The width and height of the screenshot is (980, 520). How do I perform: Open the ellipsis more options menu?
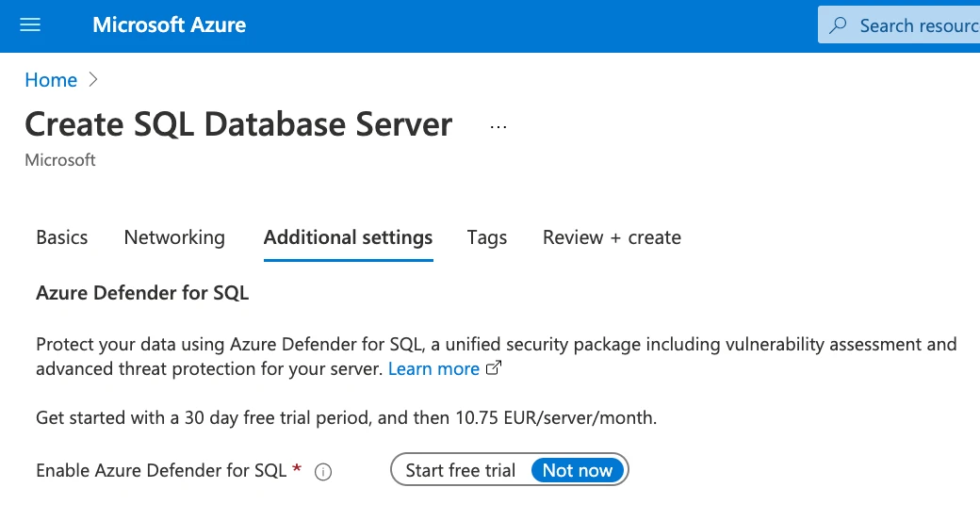498,127
